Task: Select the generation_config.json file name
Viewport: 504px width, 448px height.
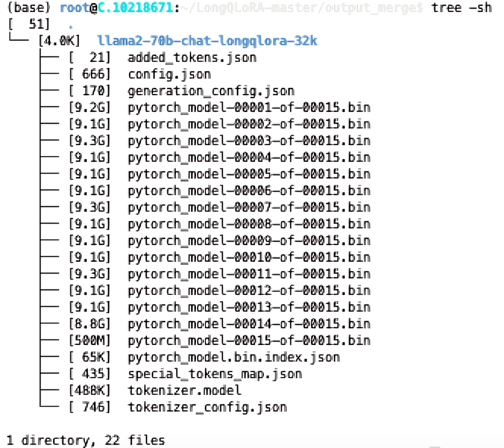Action: (x=211, y=91)
